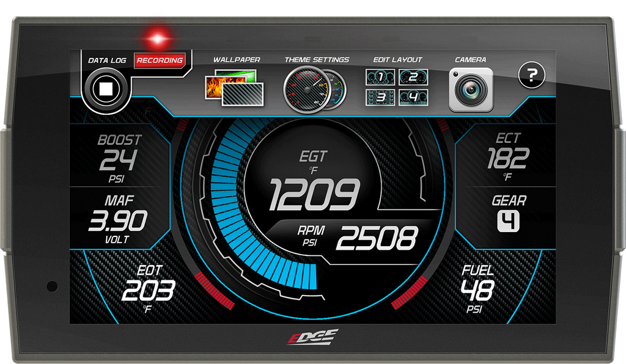Select the ECT temperature readout
Image resolution: width=626 pixels, height=364 pixels.
pos(507,157)
